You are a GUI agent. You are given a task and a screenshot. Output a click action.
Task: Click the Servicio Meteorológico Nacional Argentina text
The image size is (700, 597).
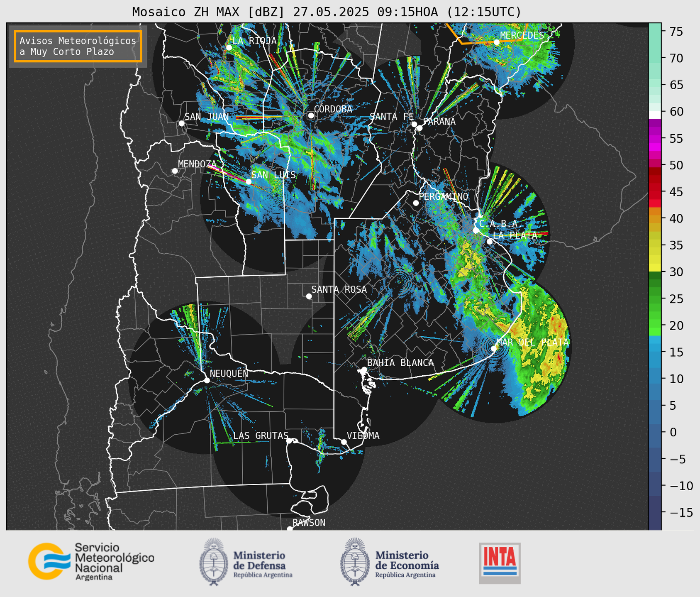coord(114,562)
